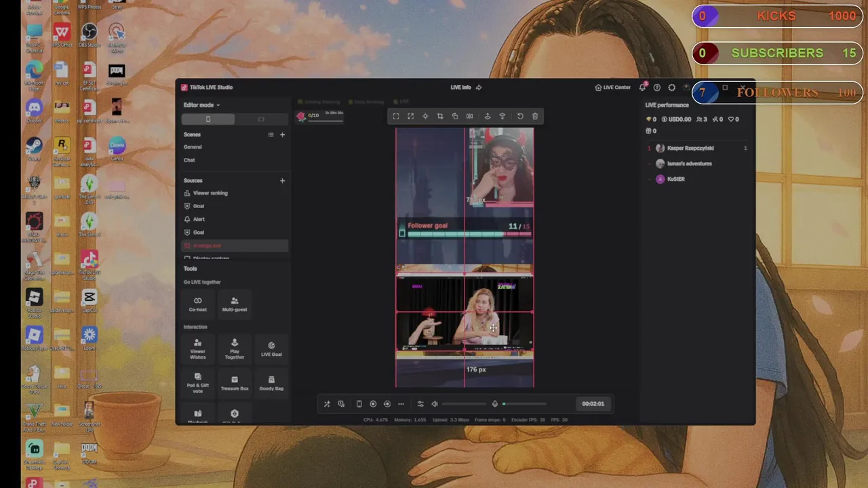This screenshot has height=488, width=868.
Task: Open the LIVE Goal tool
Action: [271, 349]
